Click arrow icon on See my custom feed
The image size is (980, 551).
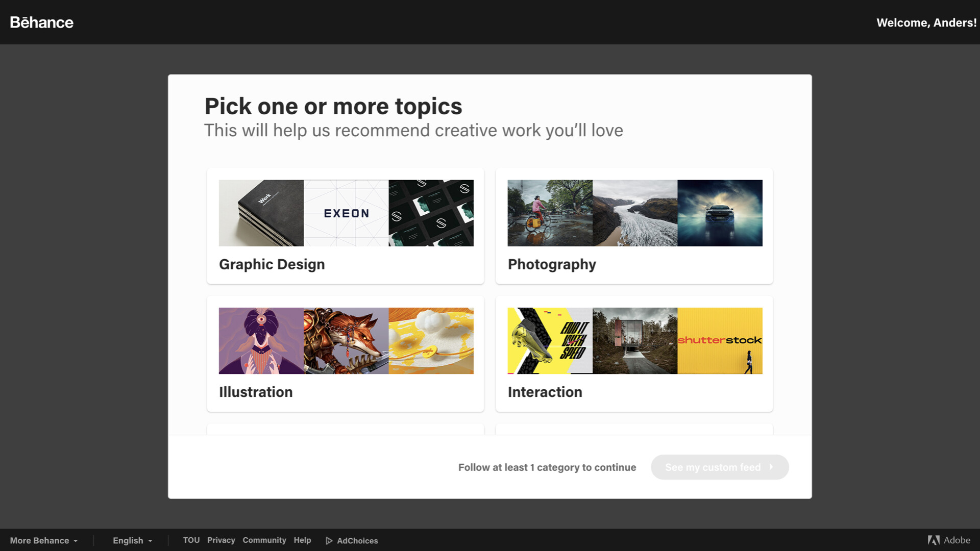[x=771, y=467]
